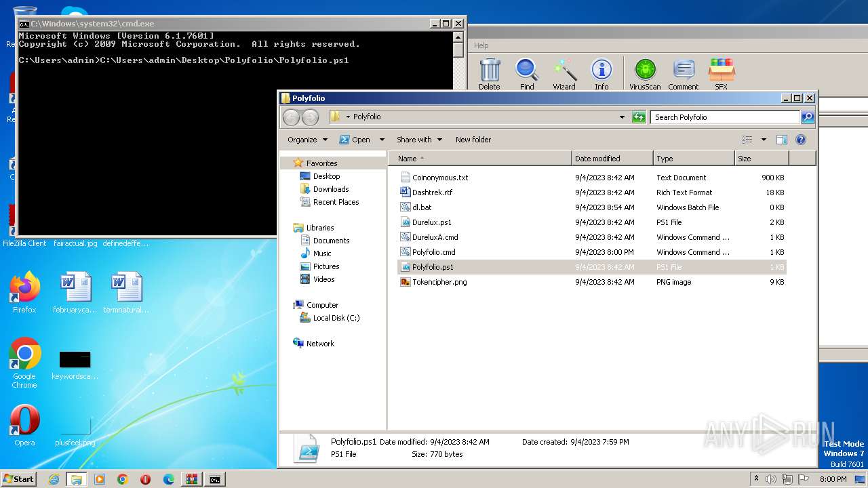Select Favorites in the navigation pane
The width and height of the screenshot is (868, 488).
[321, 163]
